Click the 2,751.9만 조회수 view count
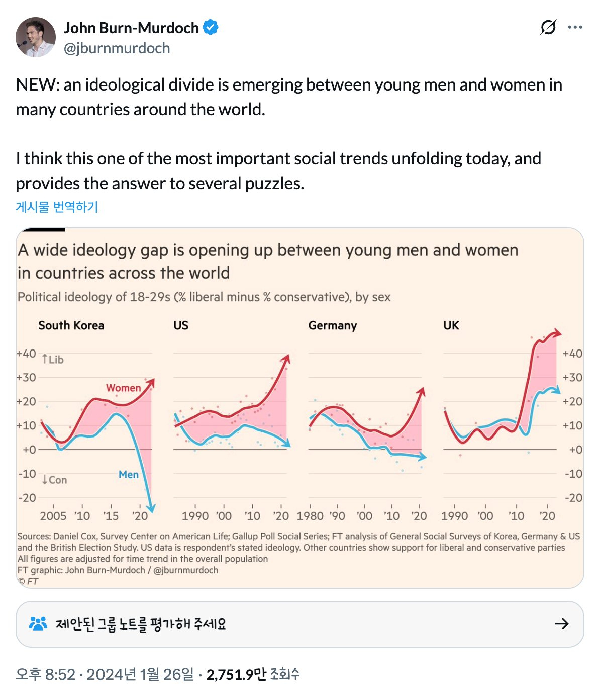Image resolution: width=599 pixels, height=700 pixels. pyautogui.click(x=253, y=674)
